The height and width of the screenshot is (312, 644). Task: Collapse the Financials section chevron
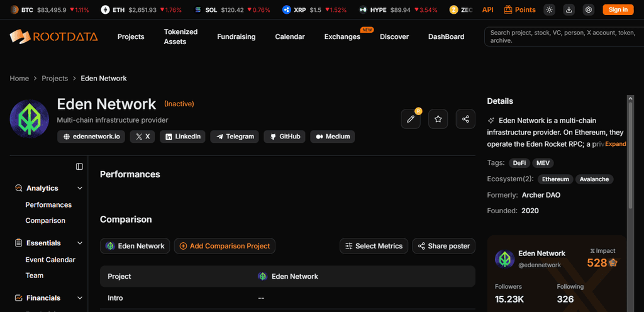[80, 298]
